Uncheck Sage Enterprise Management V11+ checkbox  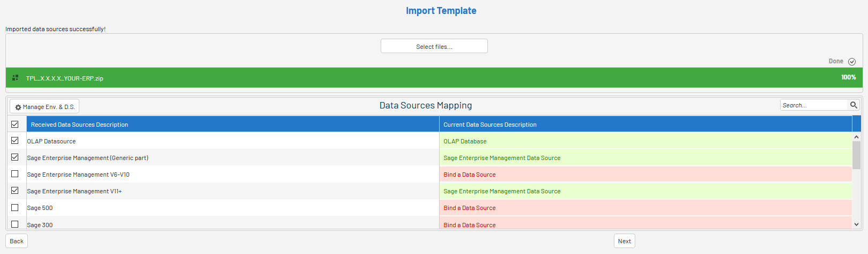coord(15,191)
